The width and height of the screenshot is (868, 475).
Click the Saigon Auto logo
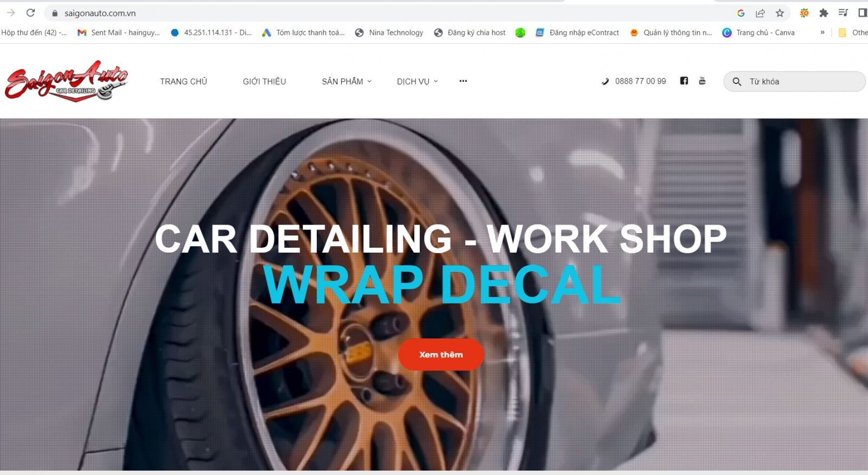pos(66,80)
